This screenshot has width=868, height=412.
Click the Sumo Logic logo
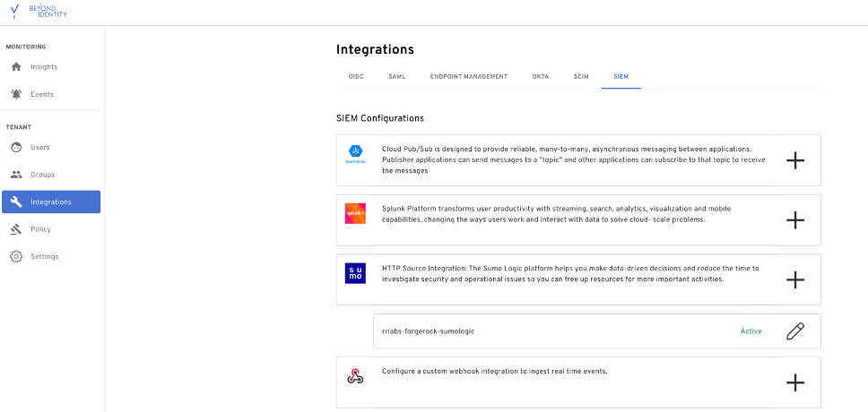[x=355, y=273]
